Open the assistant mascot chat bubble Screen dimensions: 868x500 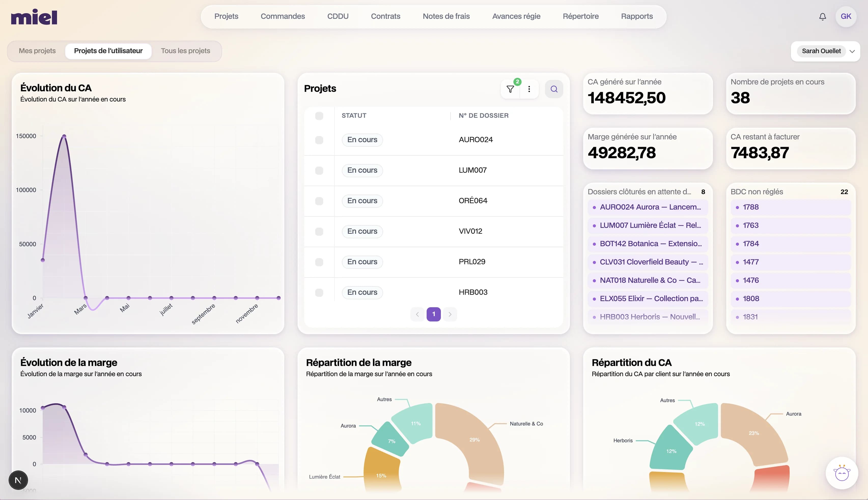coord(842,473)
